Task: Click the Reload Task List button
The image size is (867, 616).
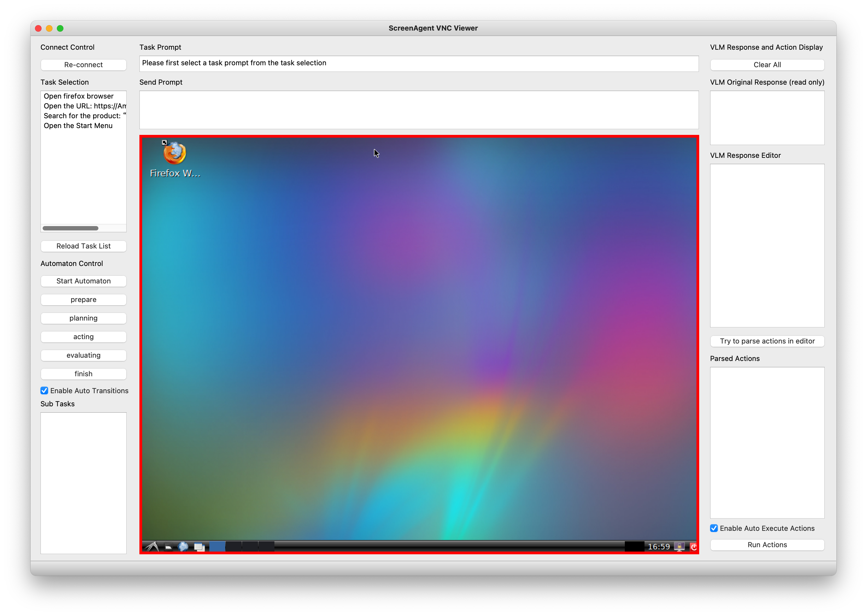Action: point(83,245)
